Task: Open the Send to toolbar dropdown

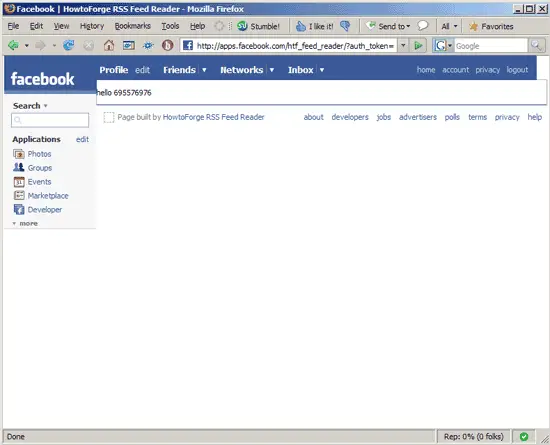Action: (388, 26)
